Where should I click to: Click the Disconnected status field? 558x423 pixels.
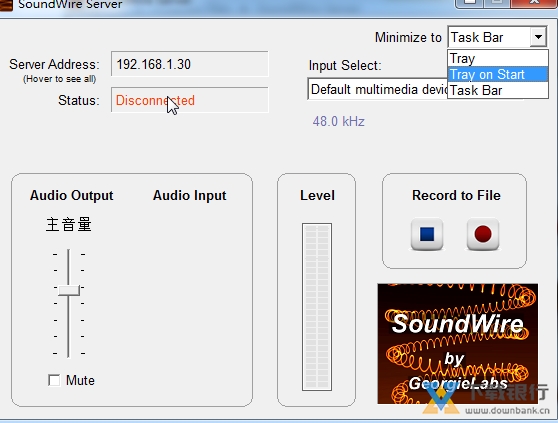(x=190, y=100)
